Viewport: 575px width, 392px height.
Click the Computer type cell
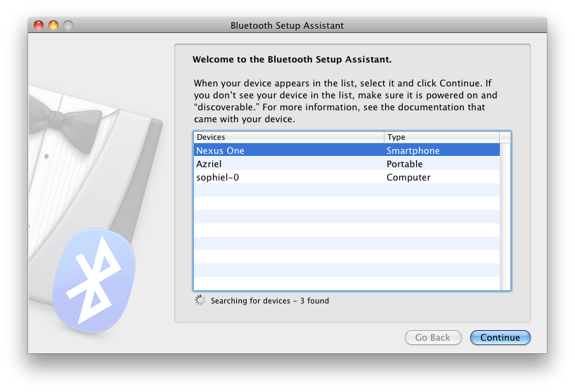tap(408, 177)
